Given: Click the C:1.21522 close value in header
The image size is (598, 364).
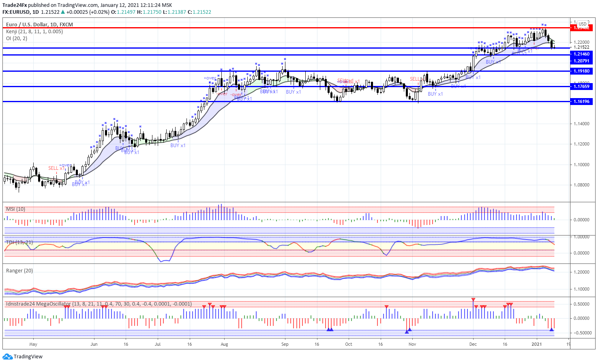Looking at the screenshot, I should 199,12.
